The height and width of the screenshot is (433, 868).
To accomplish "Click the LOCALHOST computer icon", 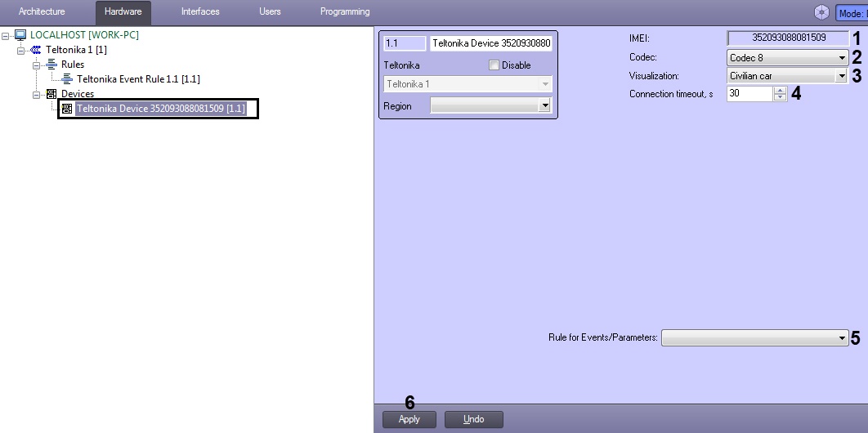I will [20, 35].
